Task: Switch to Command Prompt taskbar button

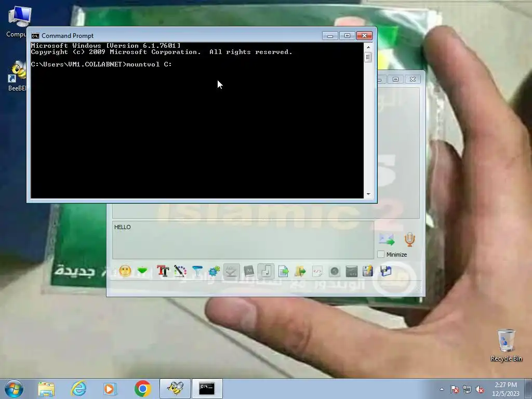Action: tap(207, 389)
